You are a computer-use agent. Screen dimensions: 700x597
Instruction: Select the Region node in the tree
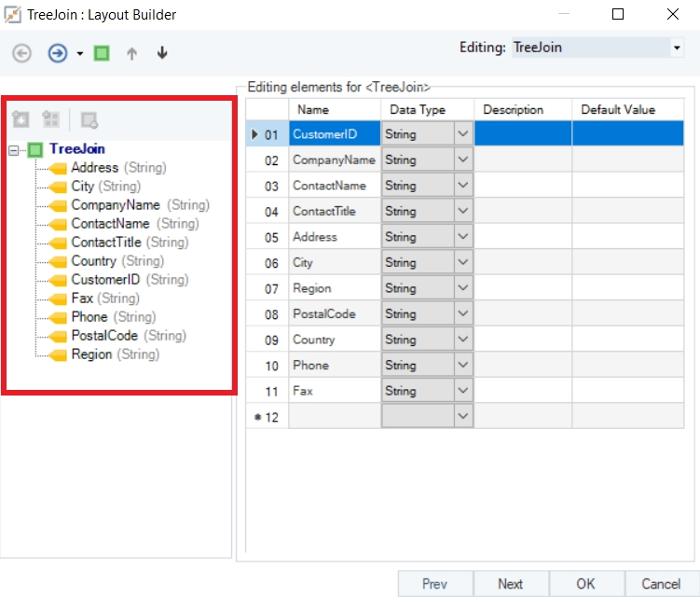click(x=91, y=354)
